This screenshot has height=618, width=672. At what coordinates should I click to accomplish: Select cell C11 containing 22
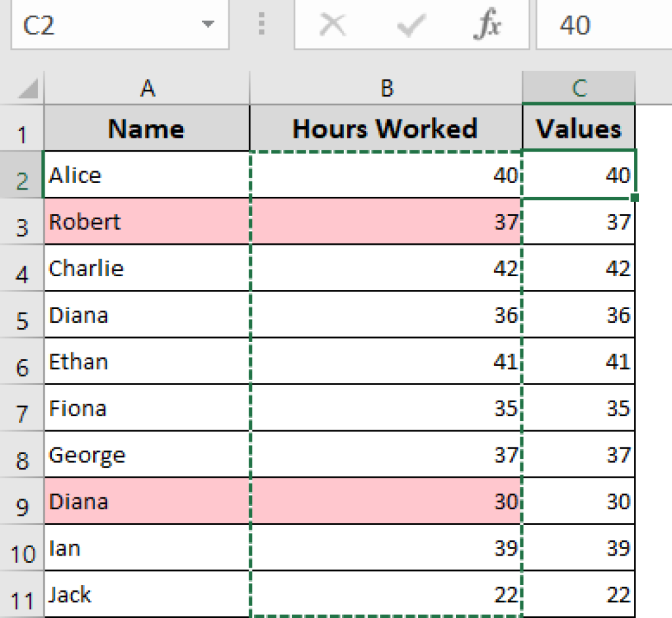579,594
